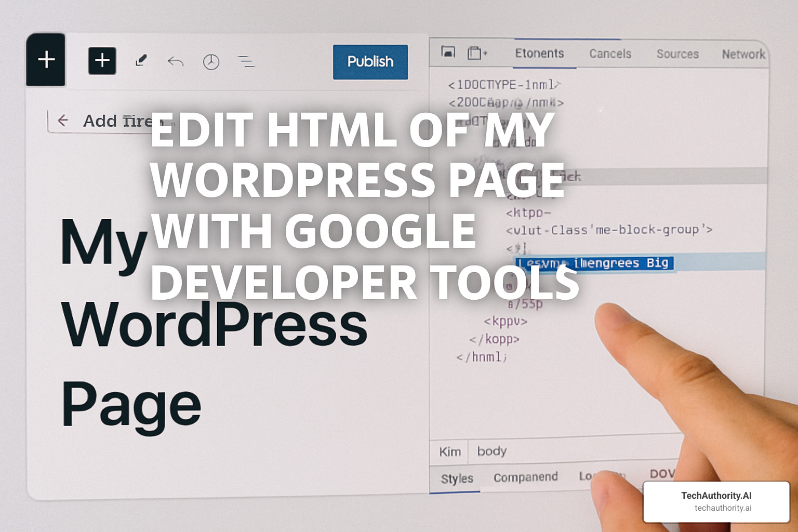The width and height of the screenshot is (798, 532).
Task: Switch to the Etonents tab
Action: pyautogui.click(x=539, y=54)
